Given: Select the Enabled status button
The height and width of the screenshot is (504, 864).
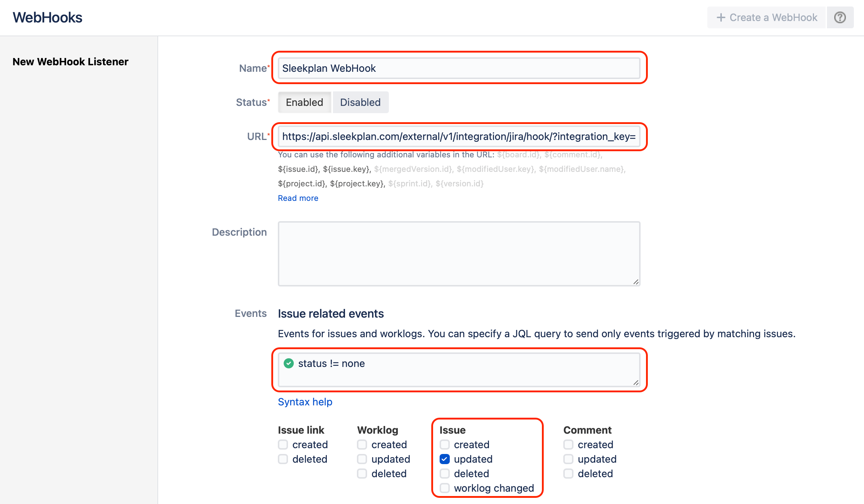Looking at the screenshot, I should tap(304, 102).
